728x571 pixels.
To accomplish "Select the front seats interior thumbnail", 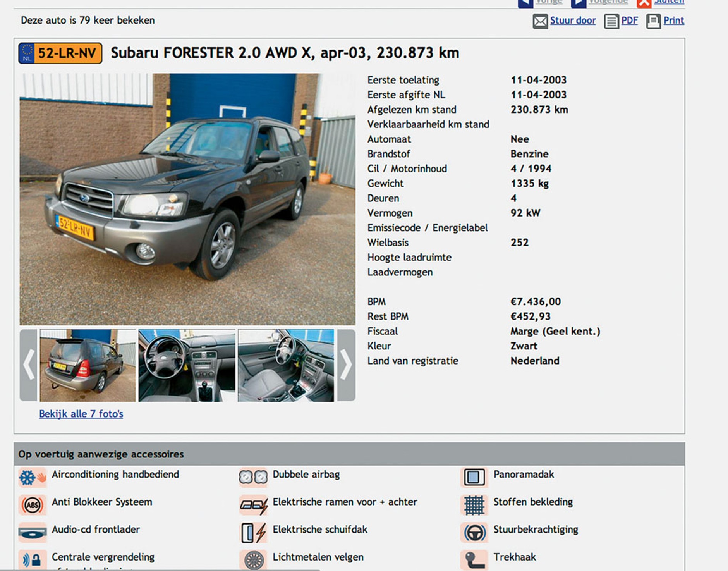I will (x=286, y=365).
